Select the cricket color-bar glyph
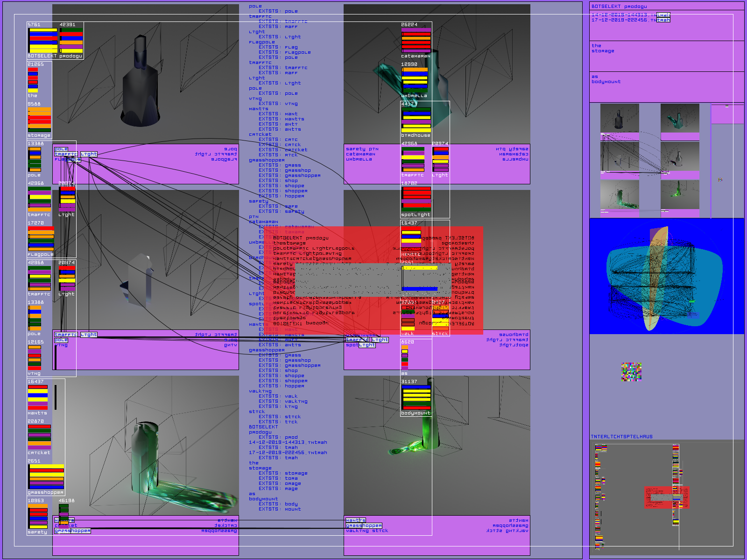747x560 pixels. [39, 437]
